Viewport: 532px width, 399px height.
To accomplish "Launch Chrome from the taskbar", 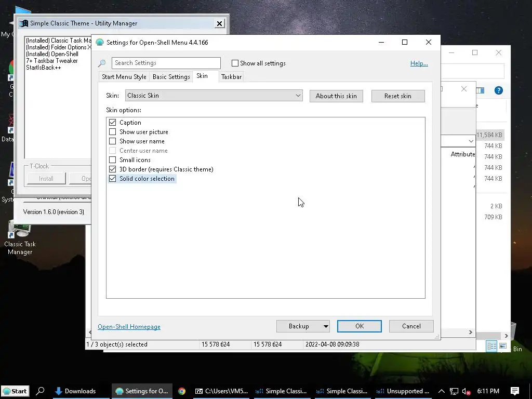I will [x=182, y=391].
